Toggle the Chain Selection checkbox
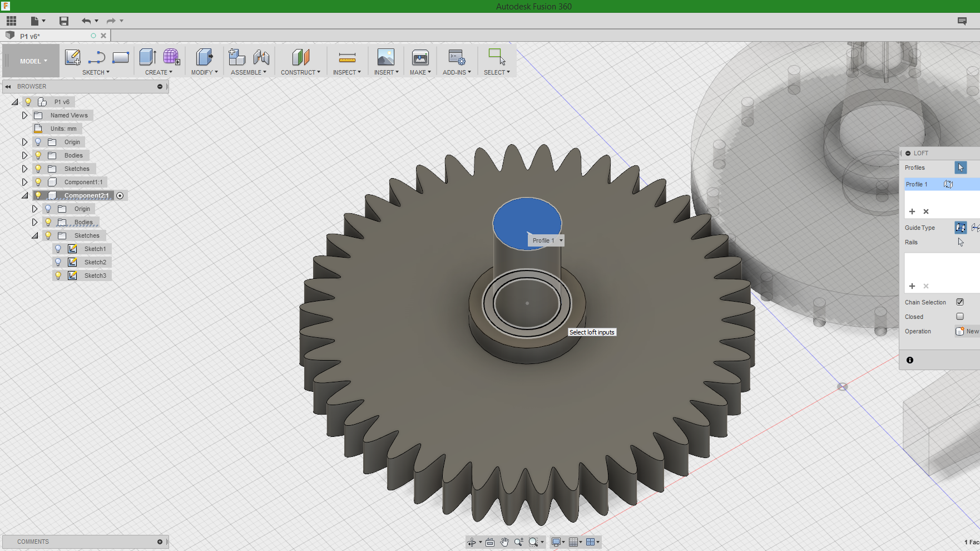Image resolution: width=980 pixels, height=551 pixels. click(x=960, y=302)
